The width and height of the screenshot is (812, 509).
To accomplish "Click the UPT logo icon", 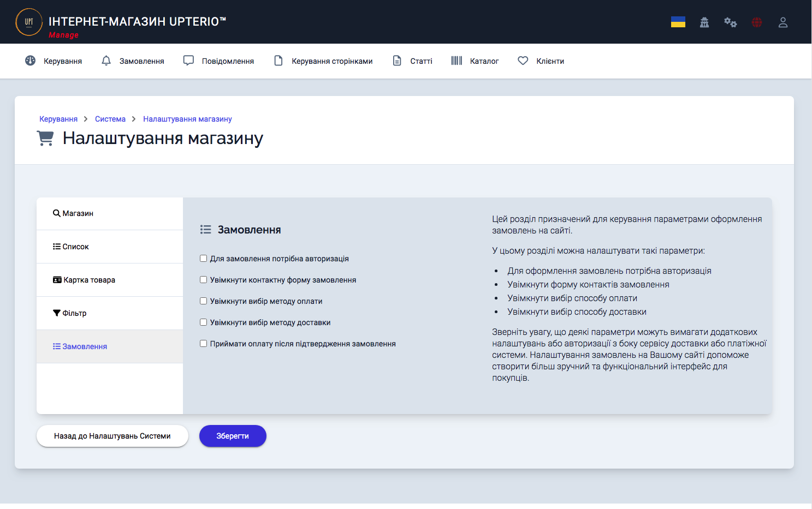I will [29, 22].
